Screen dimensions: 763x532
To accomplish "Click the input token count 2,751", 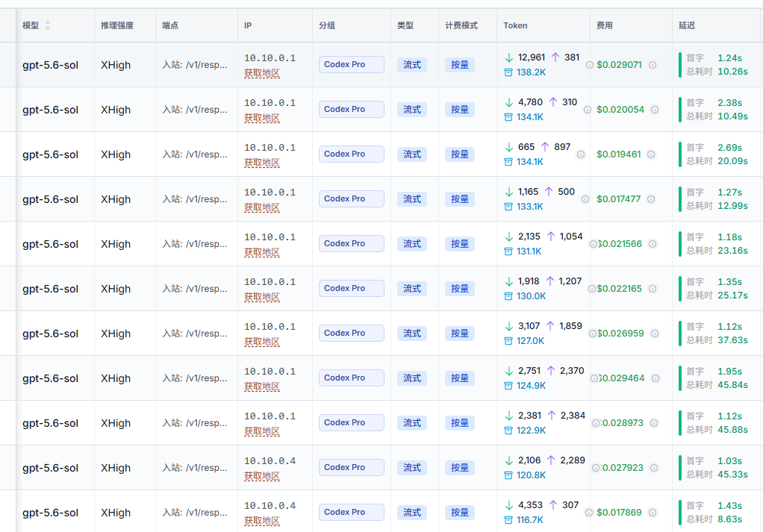I will 529,371.
